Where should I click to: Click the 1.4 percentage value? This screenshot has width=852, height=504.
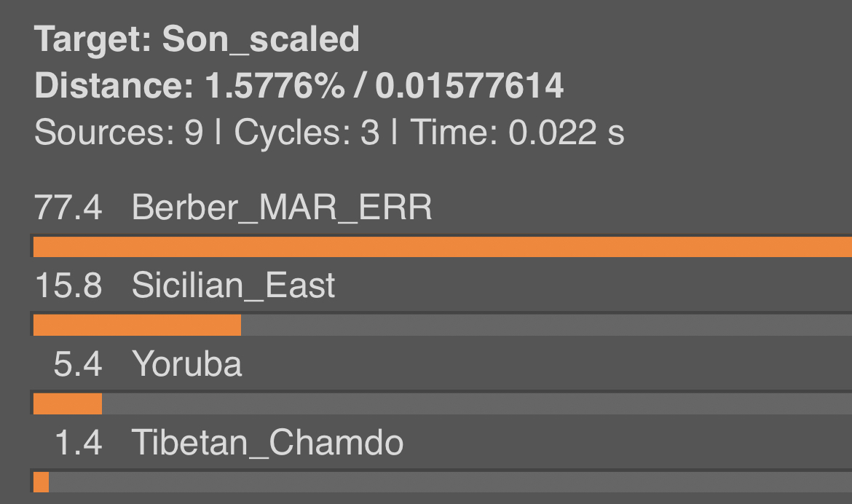(78, 442)
